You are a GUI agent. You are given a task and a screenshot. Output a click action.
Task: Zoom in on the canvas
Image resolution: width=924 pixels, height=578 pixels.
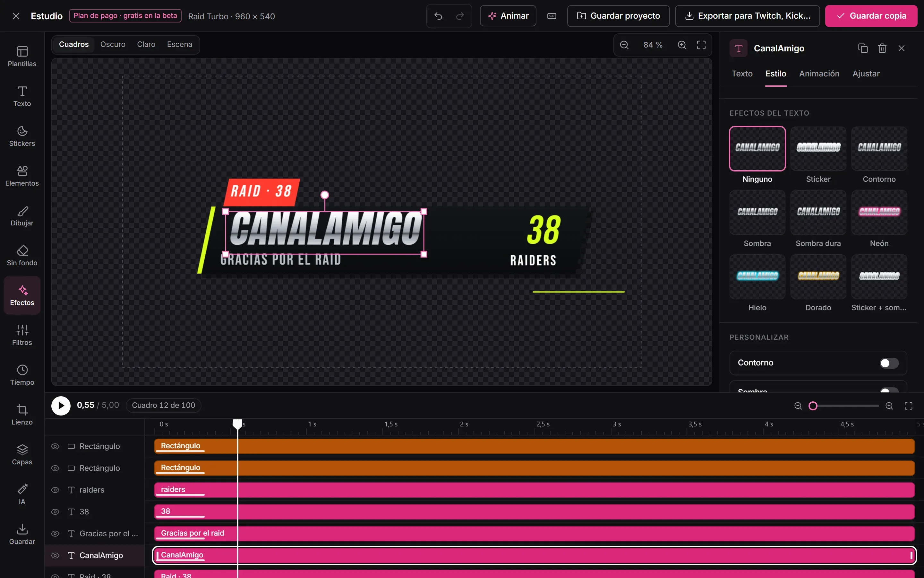point(682,45)
